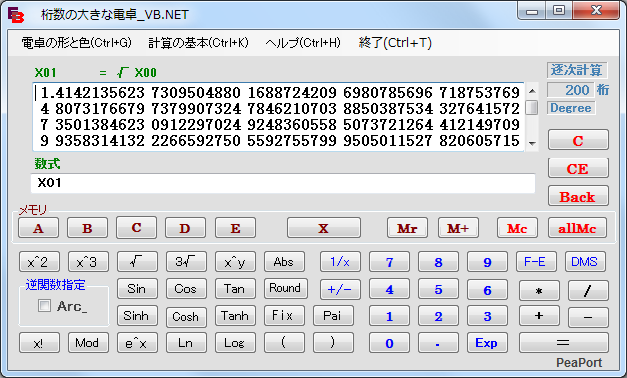Screen dimensions: 627x378
Task: Click the e^x button
Action: pyautogui.click(x=137, y=343)
